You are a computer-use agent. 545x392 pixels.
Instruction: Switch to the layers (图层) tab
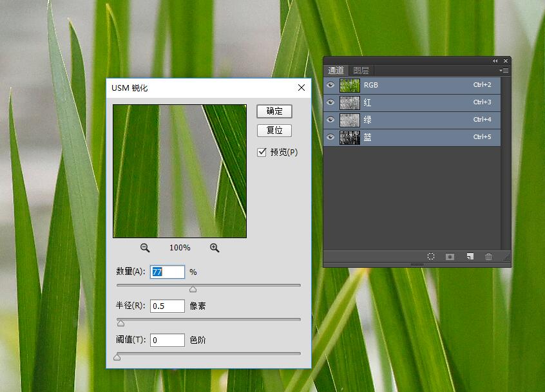(x=361, y=71)
